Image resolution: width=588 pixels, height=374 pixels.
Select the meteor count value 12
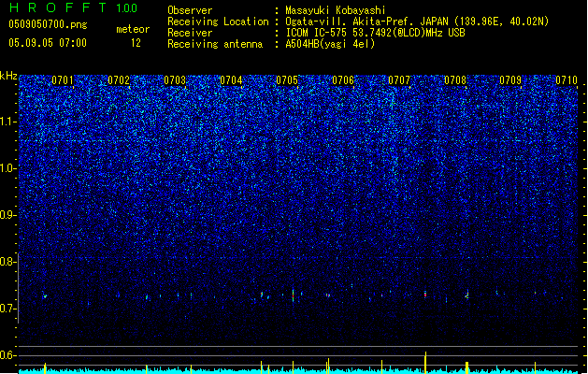[x=136, y=43]
